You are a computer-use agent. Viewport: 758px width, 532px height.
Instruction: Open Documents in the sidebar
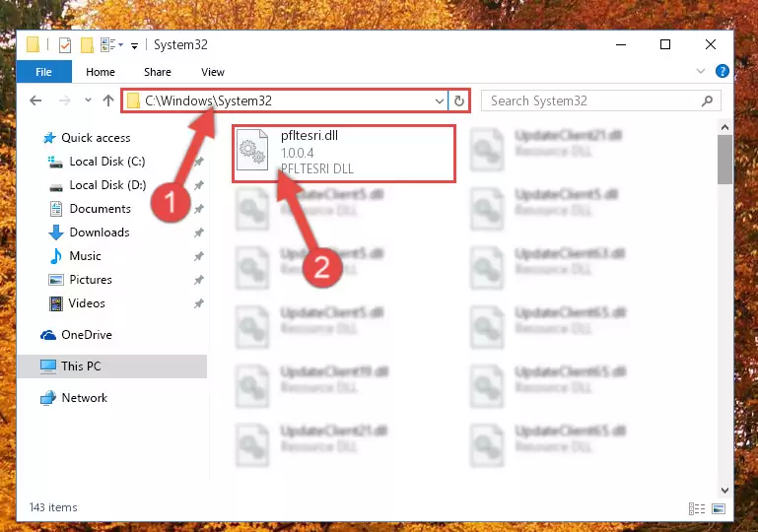(101, 209)
